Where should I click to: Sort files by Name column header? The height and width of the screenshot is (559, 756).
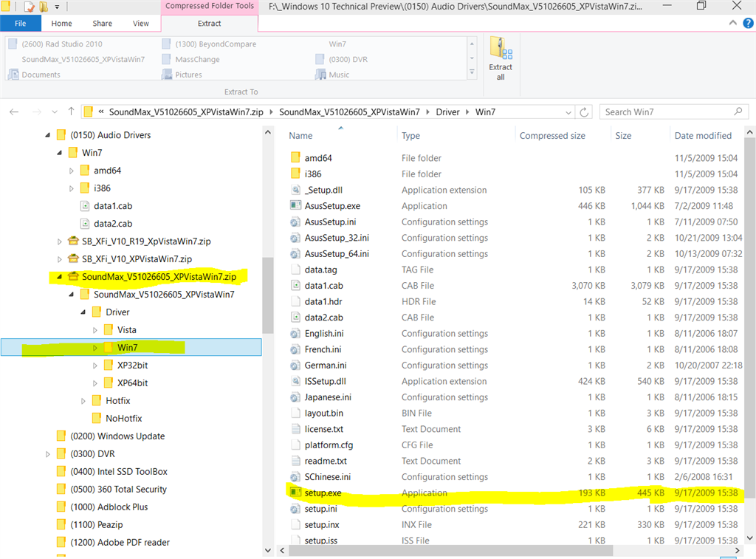(x=300, y=136)
